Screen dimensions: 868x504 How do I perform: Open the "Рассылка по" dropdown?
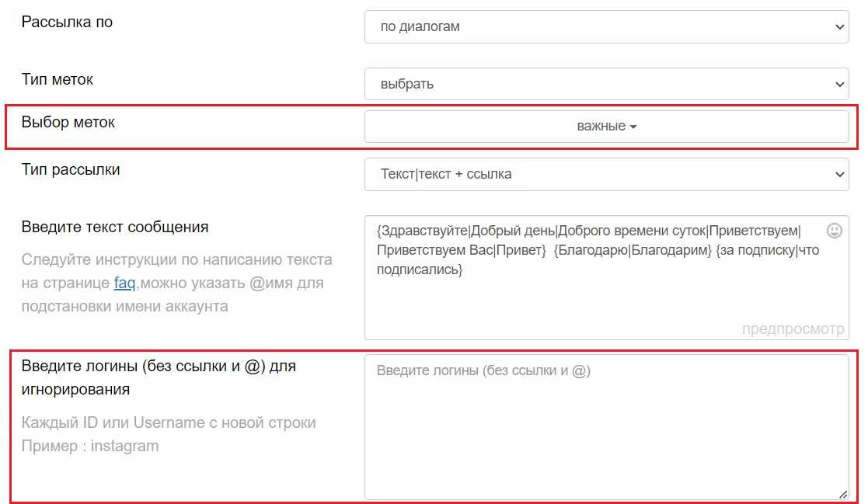click(x=606, y=26)
